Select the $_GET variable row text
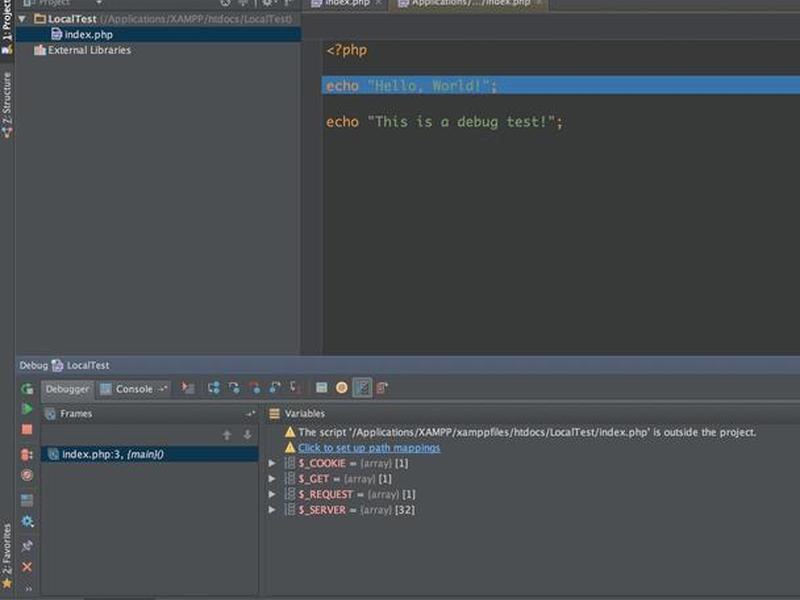 pos(345,479)
